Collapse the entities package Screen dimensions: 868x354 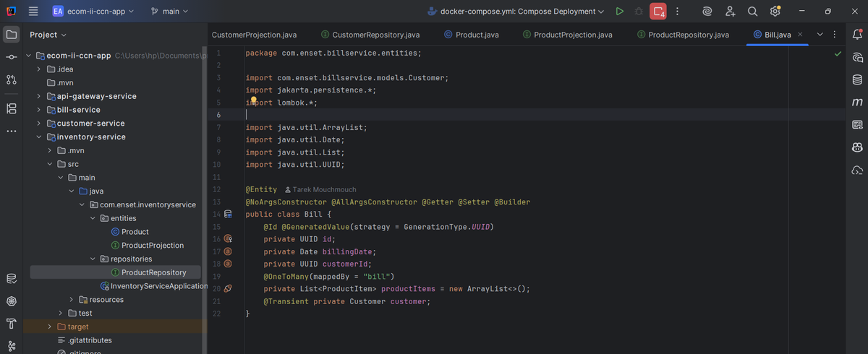pyautogui.click(x=93, y=218)
